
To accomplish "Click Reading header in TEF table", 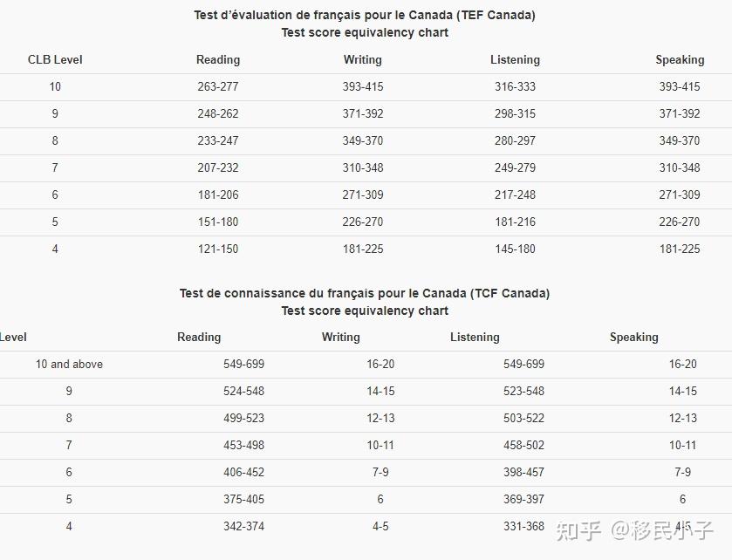I will click(x=218, y=60).
